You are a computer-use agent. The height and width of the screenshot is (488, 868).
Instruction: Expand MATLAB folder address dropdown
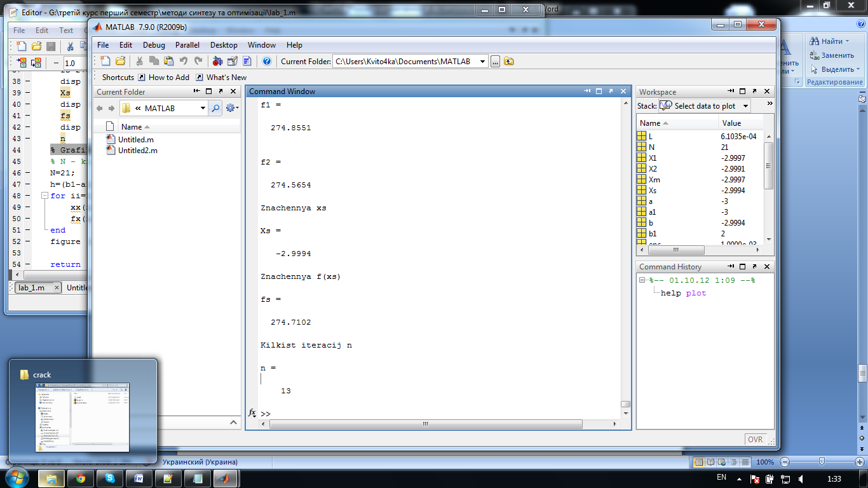tap(203, 108)
